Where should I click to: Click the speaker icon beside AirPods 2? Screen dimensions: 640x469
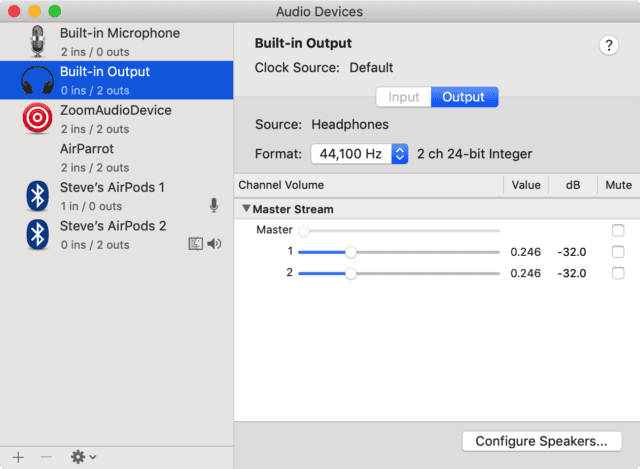coord(214,244)
